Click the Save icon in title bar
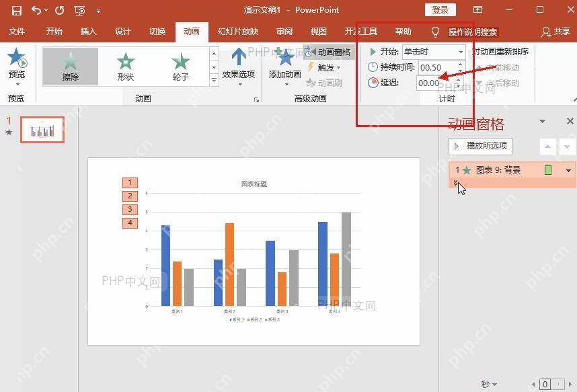The height and width of the screenshot is (392, 577). [x=17, y=10]
